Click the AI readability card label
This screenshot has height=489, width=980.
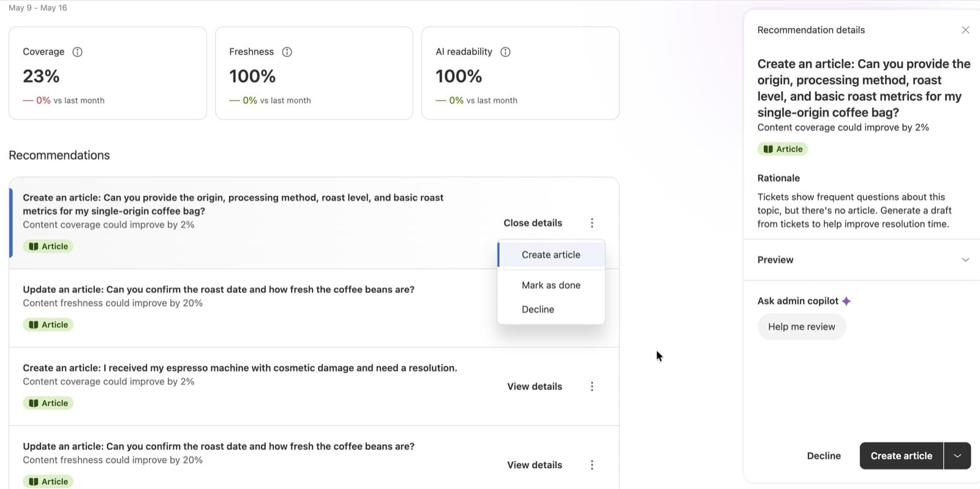(464, 52)
